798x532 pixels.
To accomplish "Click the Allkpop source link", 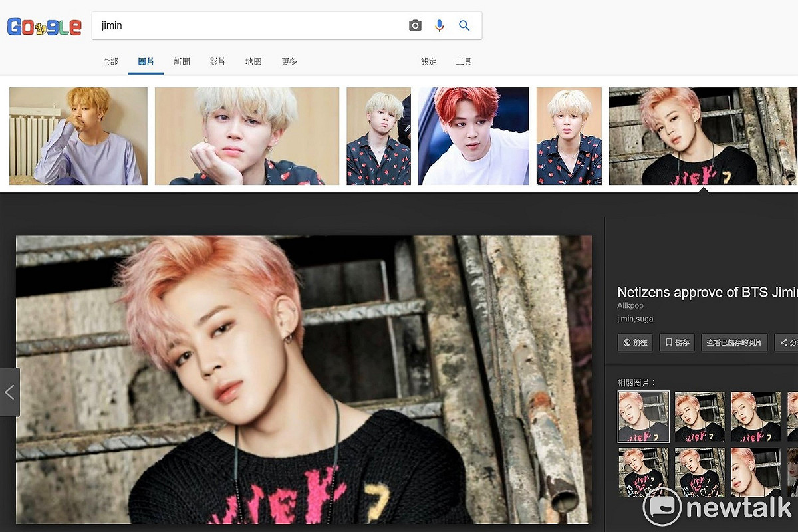I will (x=630, y=306).
